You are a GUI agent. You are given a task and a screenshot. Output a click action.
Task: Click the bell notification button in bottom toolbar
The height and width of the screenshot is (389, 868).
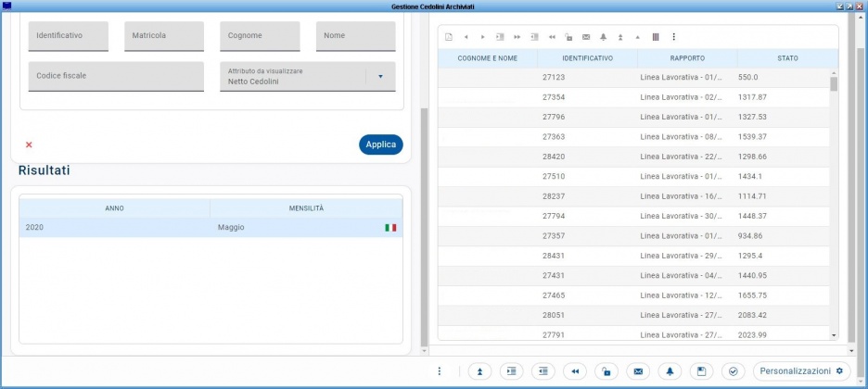pyautogui.click(x=670, y=371)
